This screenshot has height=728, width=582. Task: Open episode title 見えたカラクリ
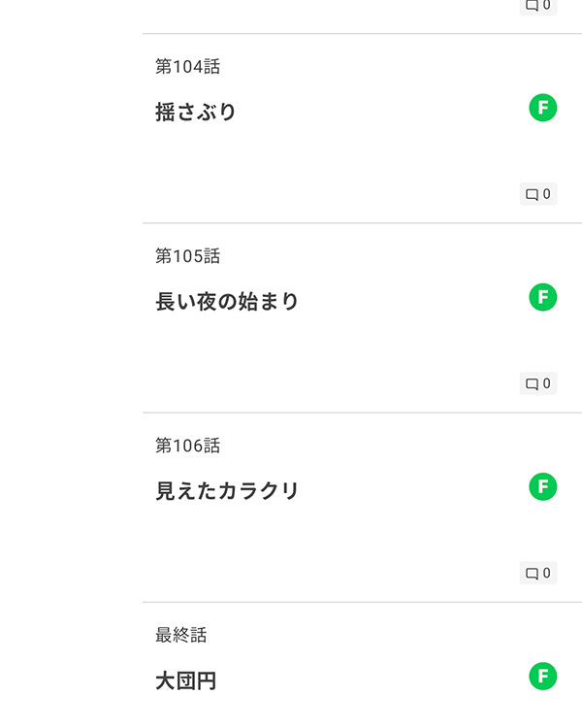pos(227,491)
